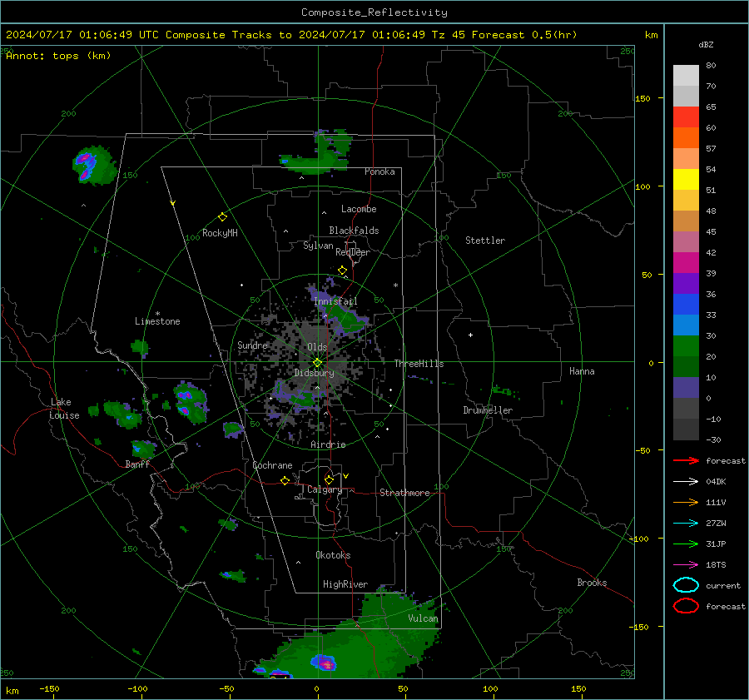Click the ThreeHills city label
749x700 pixels.
[x=419, y=364]
